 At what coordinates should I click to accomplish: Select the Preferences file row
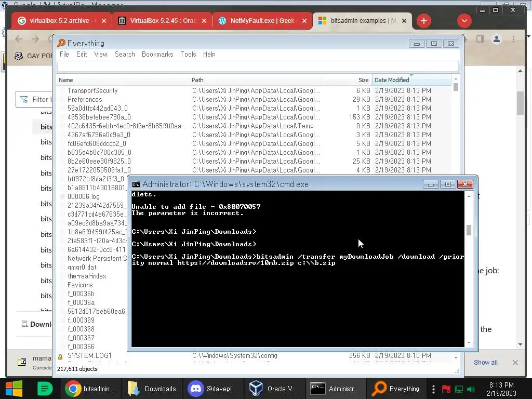tap(255, 99)
